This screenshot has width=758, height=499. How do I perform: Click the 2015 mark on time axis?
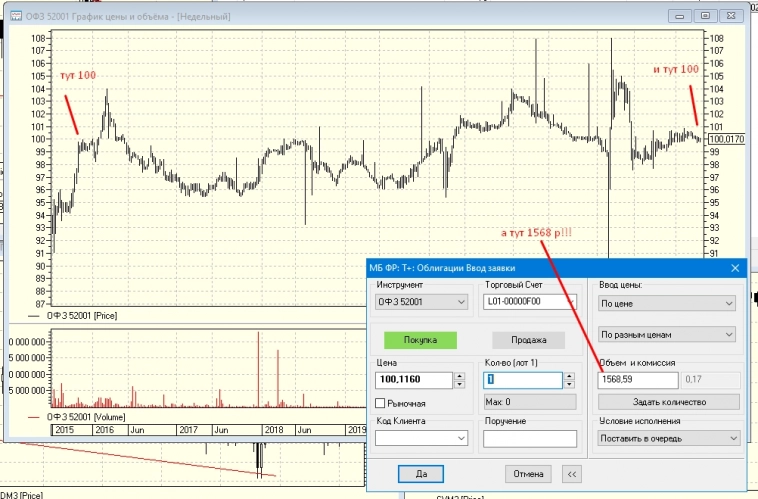click(x=65, y=430)
